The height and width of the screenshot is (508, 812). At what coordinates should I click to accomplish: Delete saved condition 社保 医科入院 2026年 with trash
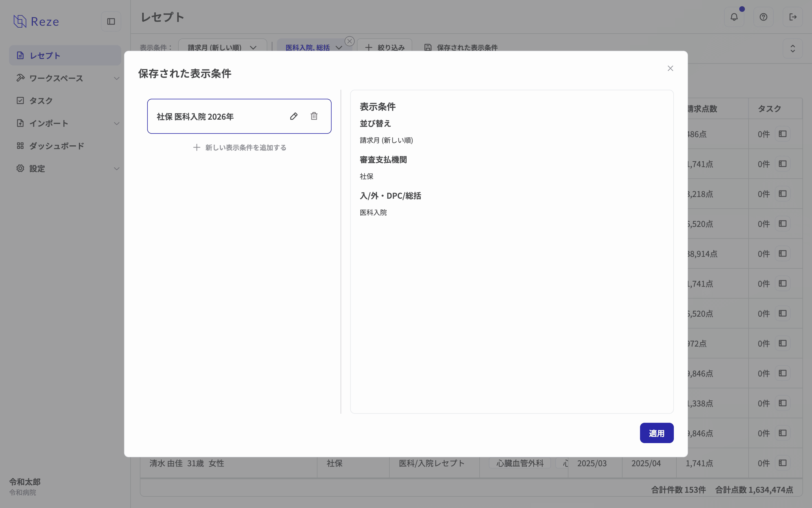tap(314, 116)
